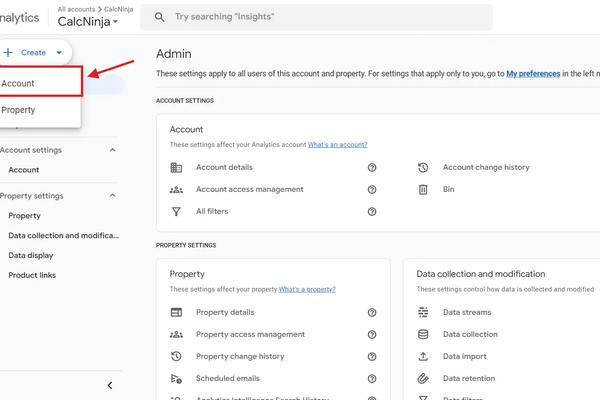Follow the My preferences link
Screen dimensions: 600x400
coord(533,73)
